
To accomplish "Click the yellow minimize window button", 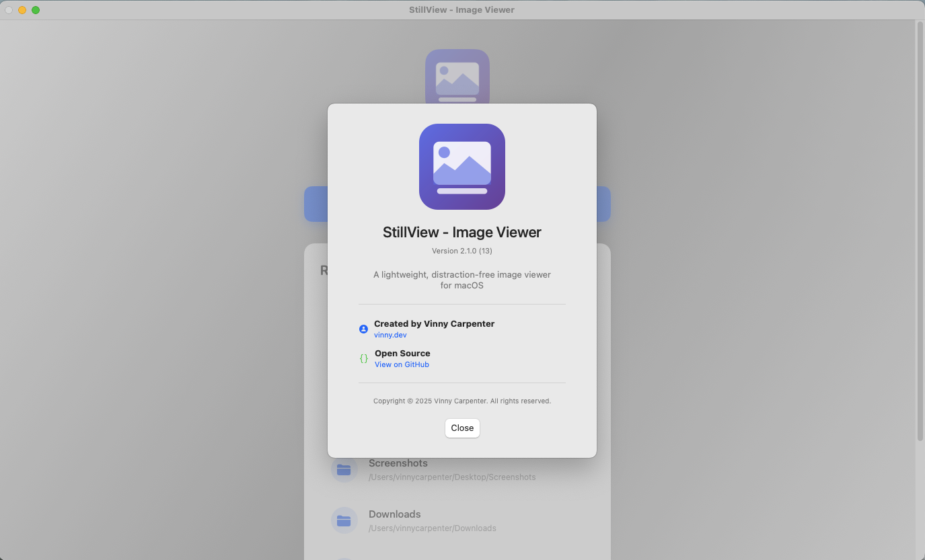I will point(22,10).
